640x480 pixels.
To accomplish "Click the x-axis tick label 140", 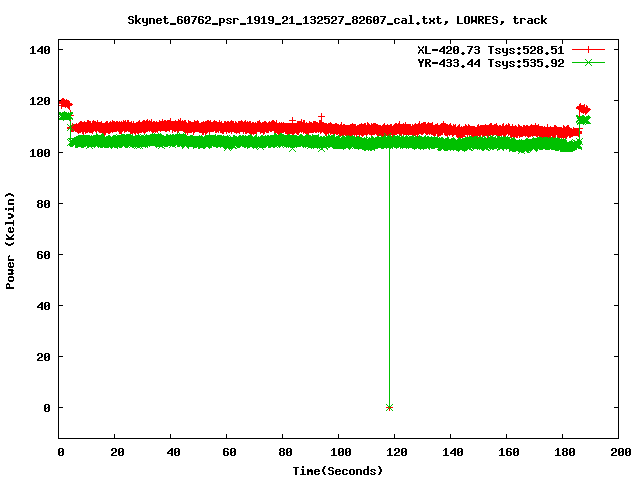I will point(453,452).
